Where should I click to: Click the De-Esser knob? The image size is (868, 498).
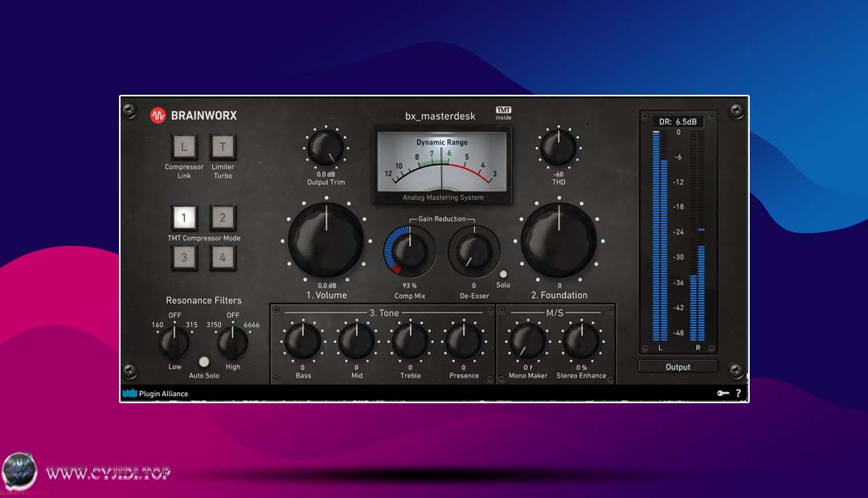[474, 251]
